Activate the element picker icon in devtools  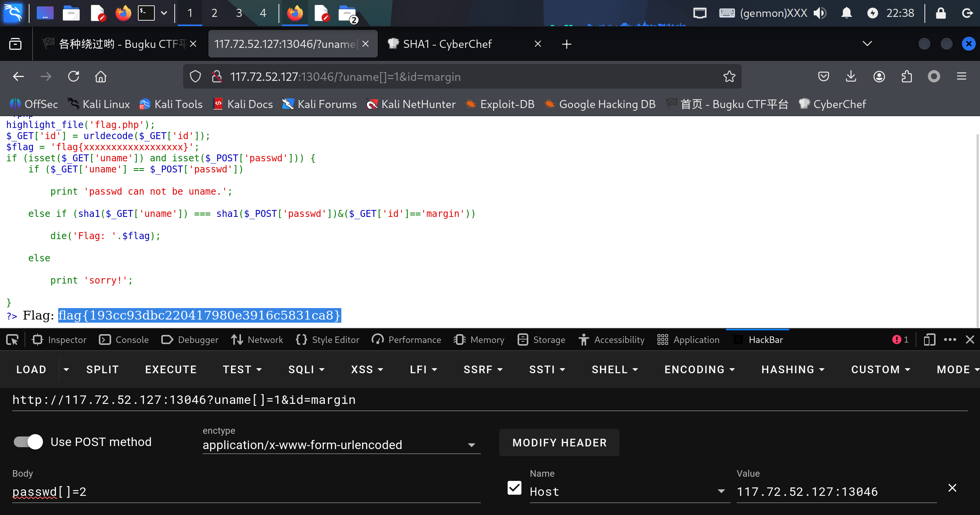[12, 340]
